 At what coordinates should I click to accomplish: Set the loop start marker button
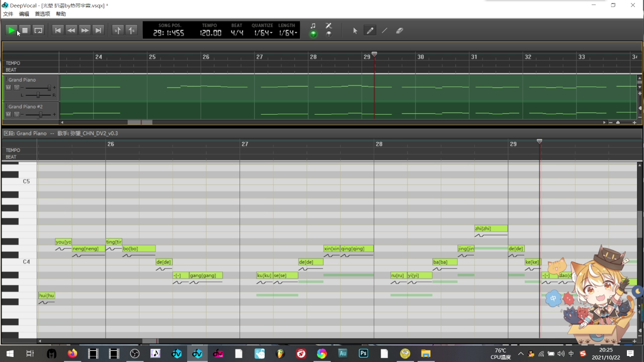click(x=117, y=31)
